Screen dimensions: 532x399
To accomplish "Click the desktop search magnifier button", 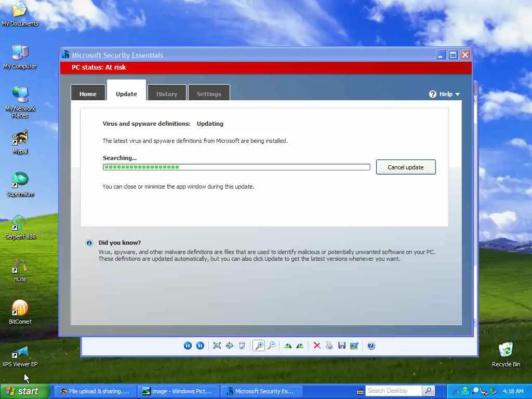I will 428,391.
